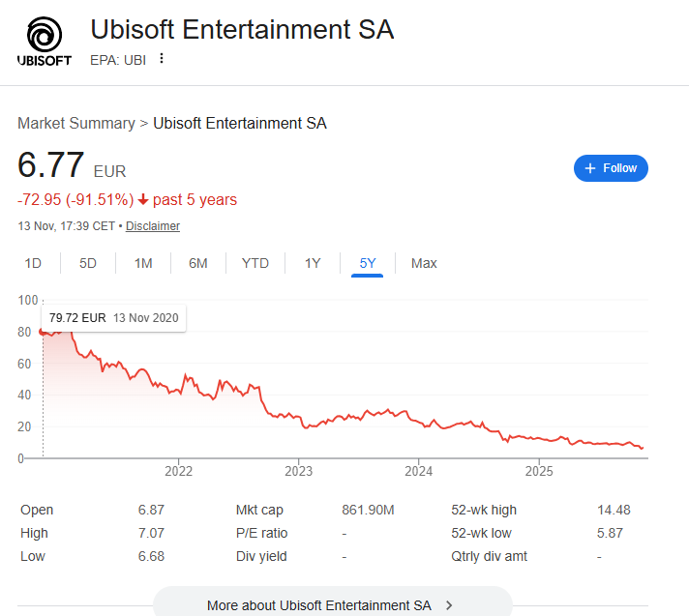Image resolution: width=689 pixels, height=616 pixels.
Task: Click the plus icon in Follow button
Action: (590, 168)
